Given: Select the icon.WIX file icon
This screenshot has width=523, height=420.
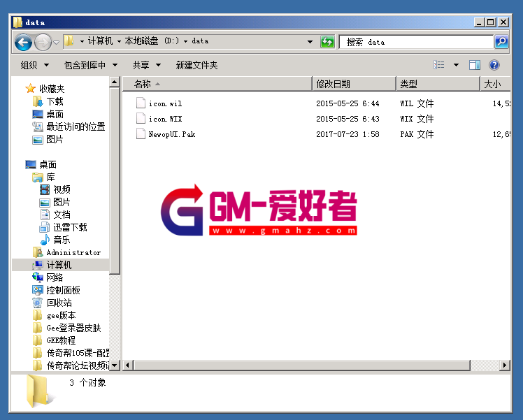Looking at the screenshot, I should point(141,118).
